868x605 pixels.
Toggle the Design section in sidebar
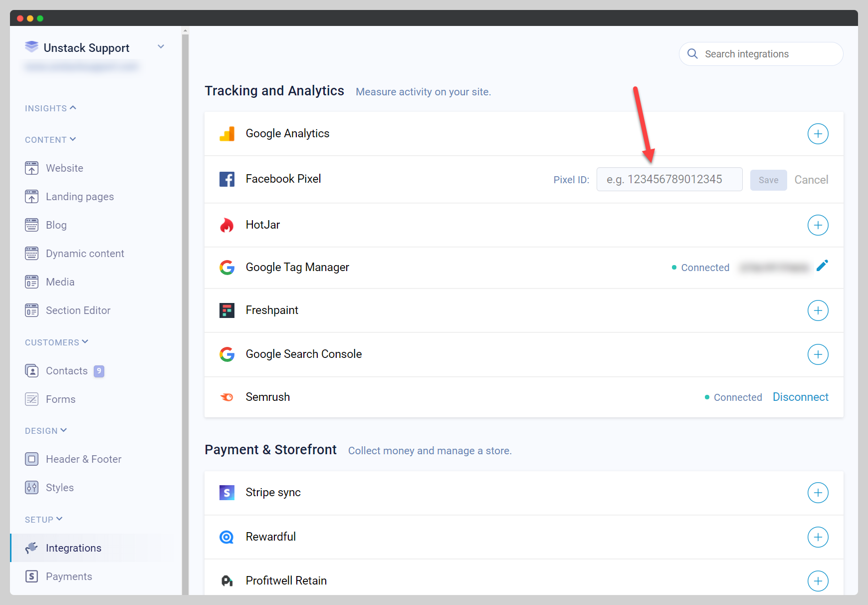click(46, 431)
